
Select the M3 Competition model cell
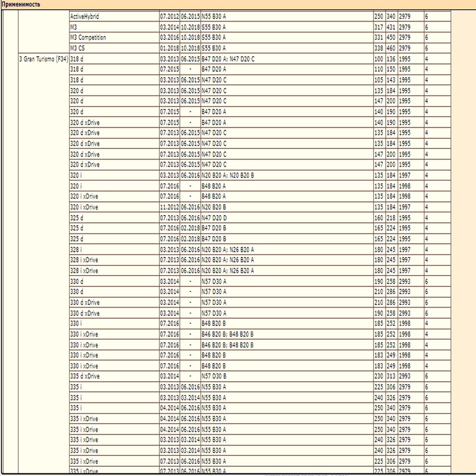114,37
